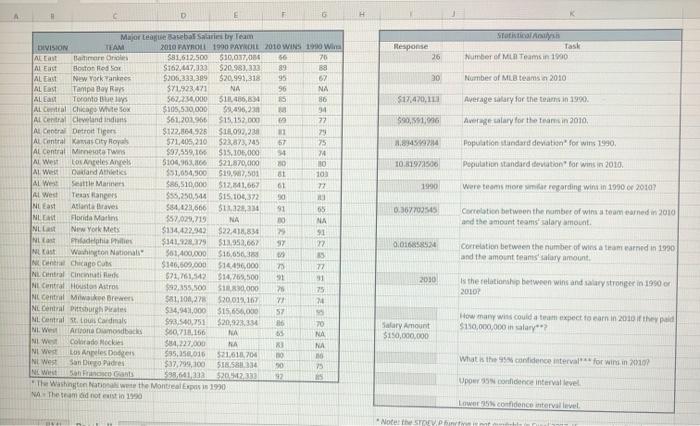Select the Minnesota Twins team cell
700x426 pixels.
click(x=114, y=152)
